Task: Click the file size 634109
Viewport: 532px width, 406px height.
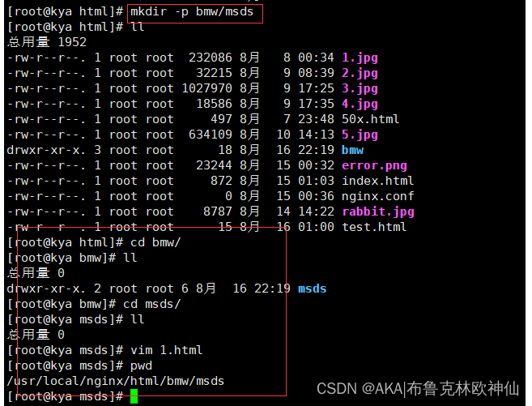Action: (211, 135)
